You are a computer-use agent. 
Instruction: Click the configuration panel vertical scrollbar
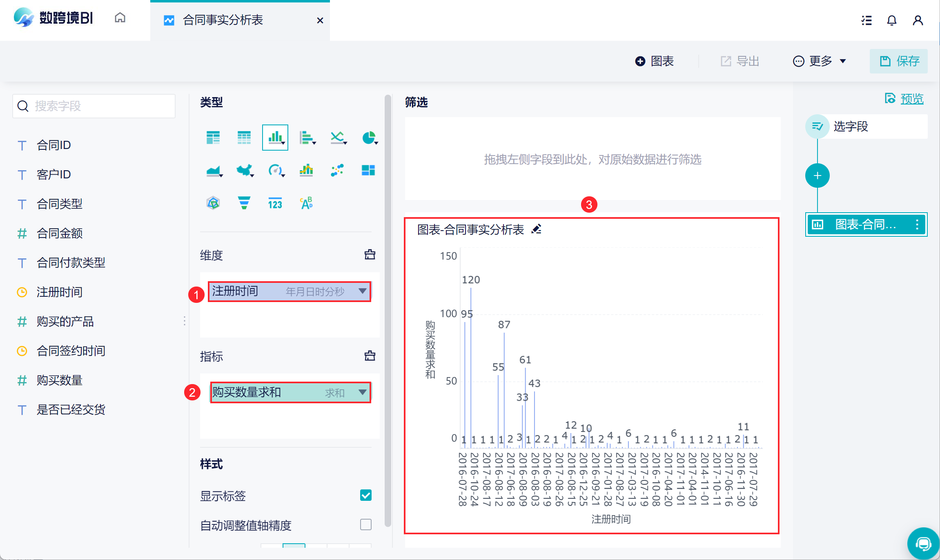point(388,310)
